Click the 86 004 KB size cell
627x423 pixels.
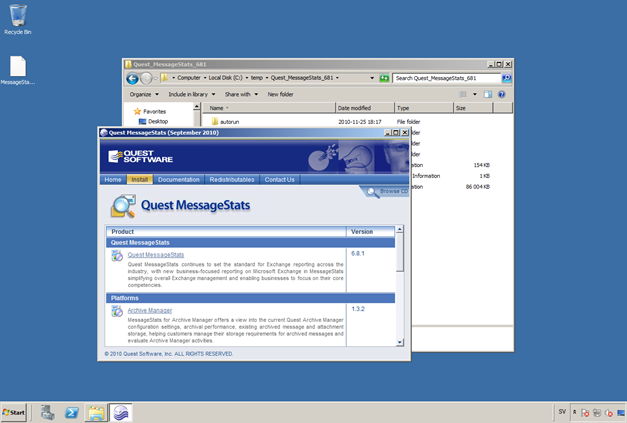pos(477,187)
